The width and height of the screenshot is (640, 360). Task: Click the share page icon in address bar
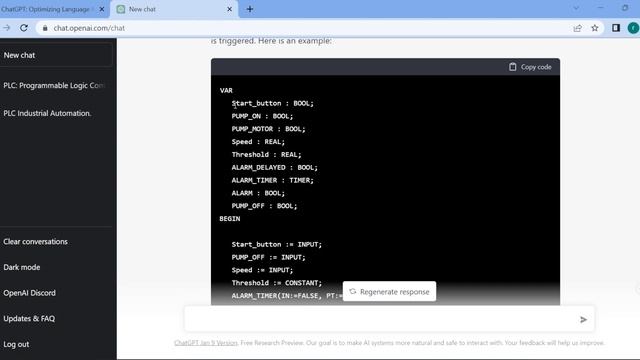pyautogui.click(x=577, y=28)
